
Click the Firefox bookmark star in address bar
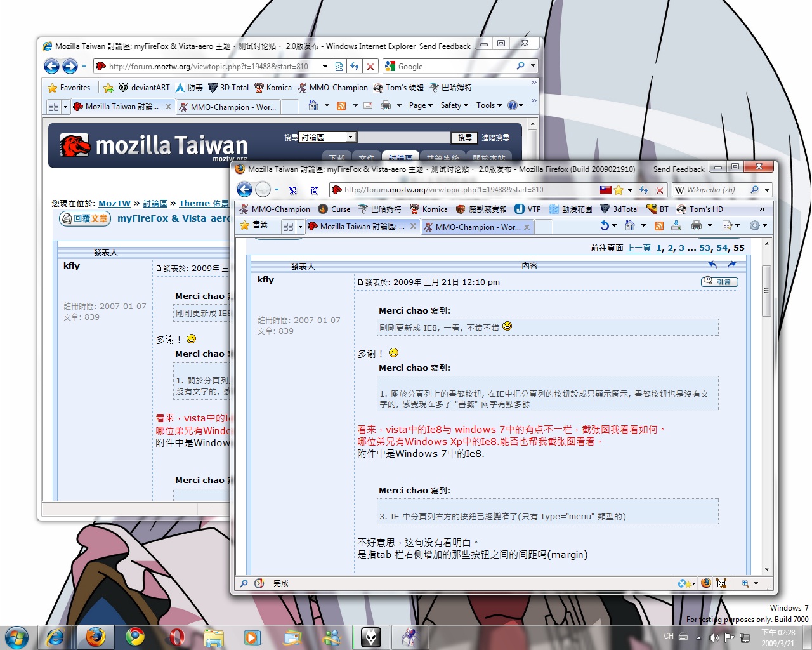pos(619,190)
